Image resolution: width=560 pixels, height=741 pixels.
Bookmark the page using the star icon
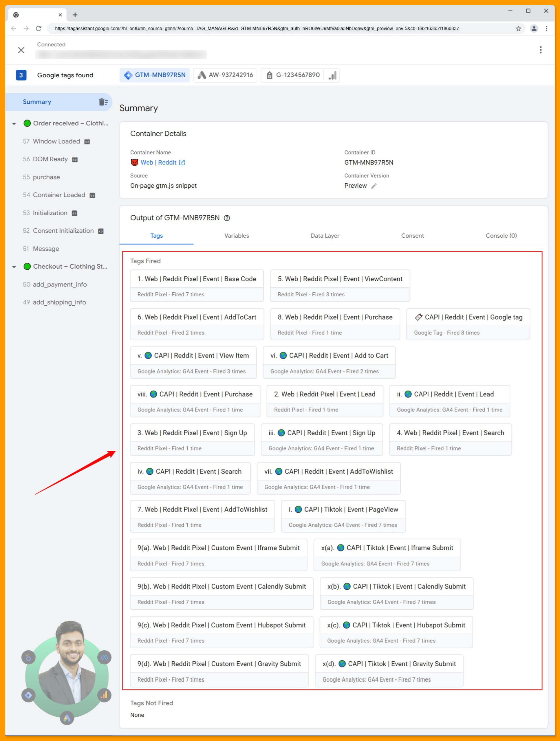pos(518,28)
